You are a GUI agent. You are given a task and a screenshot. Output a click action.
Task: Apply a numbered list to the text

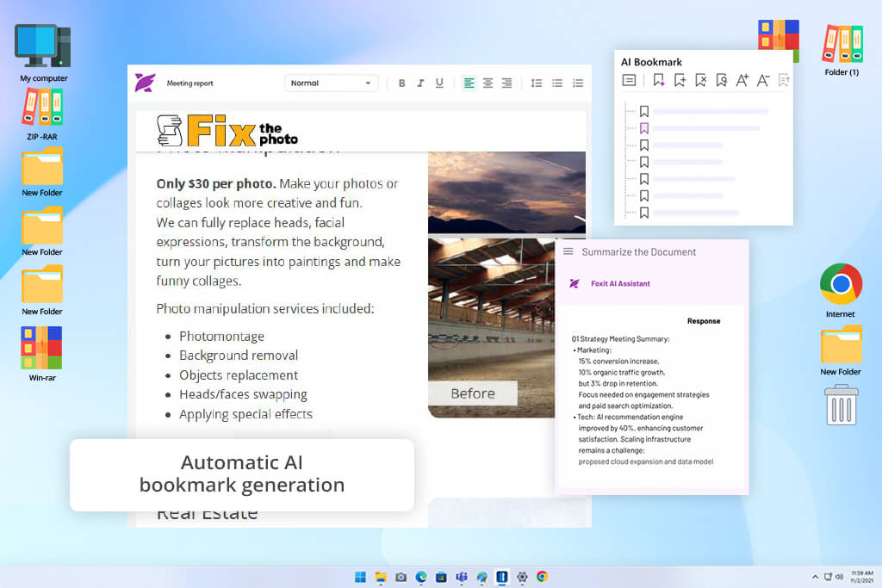click(x=578, y=84)
